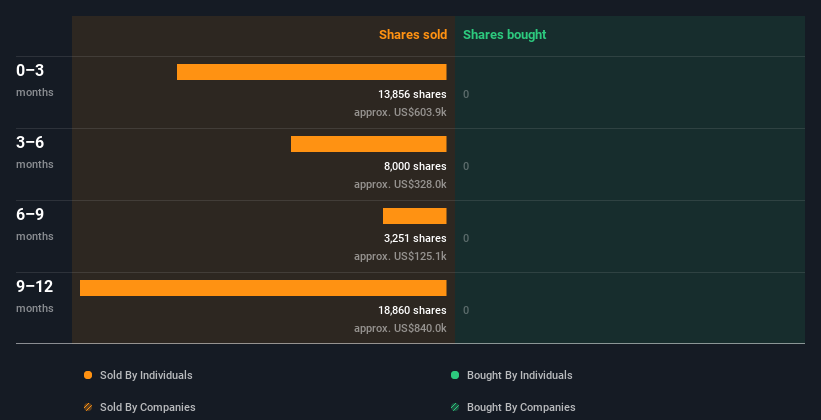Click the bought 0 in 9–12 months row
Screen dimensions: 821x420
click(x=466, y=311)
